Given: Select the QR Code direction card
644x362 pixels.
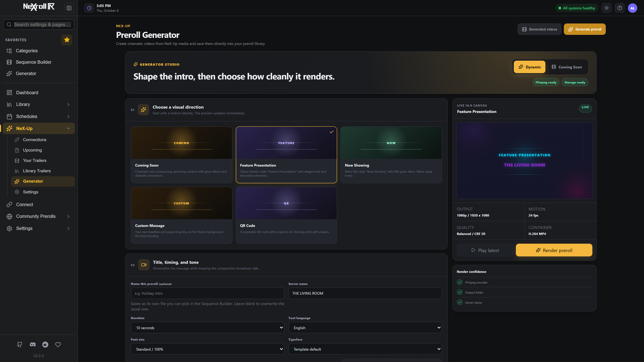Looking at the screenshot, I should (x=286, y=215).
